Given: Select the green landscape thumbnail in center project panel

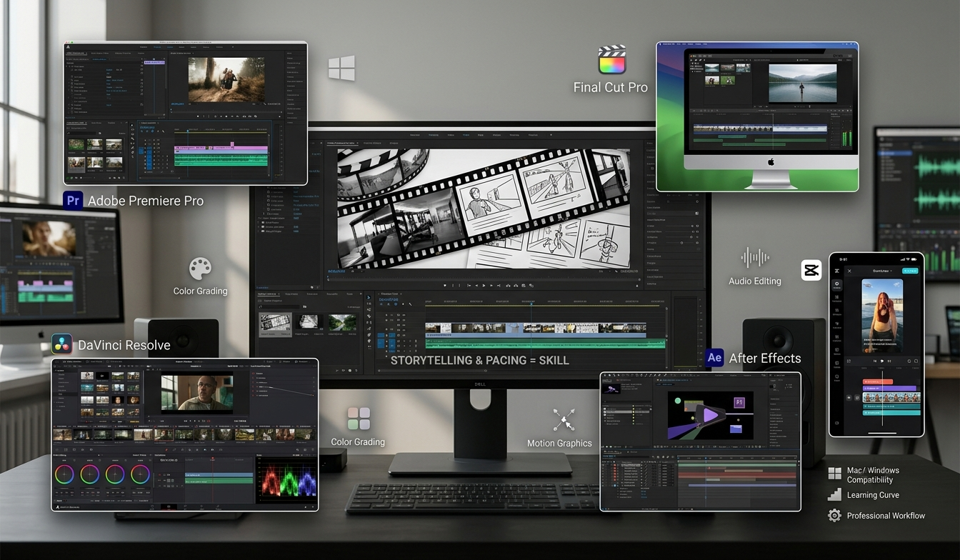Looking at the screenshot, I should point(342,321).
